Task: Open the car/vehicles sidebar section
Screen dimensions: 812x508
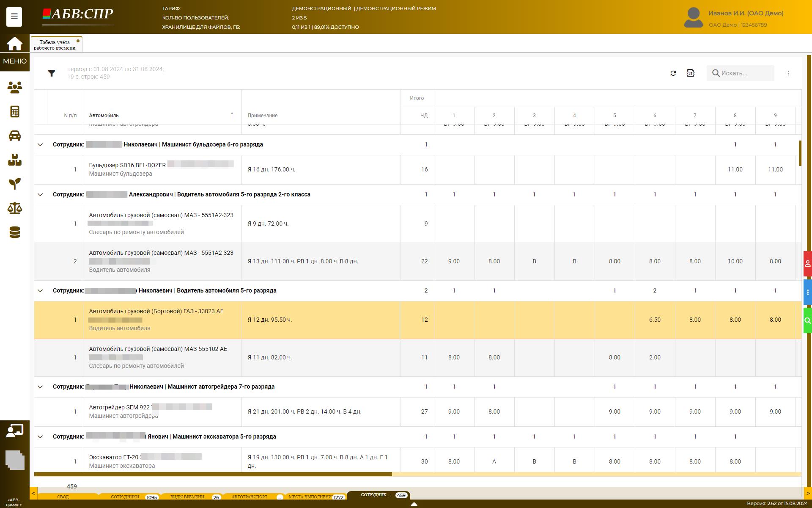Action: click(15, 136)
